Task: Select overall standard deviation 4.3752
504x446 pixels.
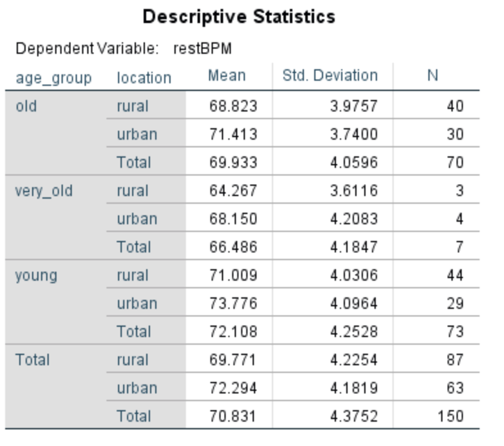Action: 354,417
